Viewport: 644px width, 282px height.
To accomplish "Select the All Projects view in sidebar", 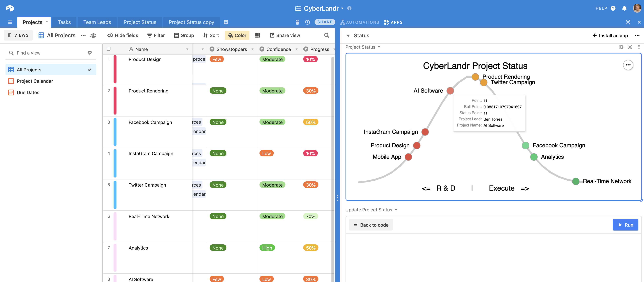I will (x=51, y=70).
